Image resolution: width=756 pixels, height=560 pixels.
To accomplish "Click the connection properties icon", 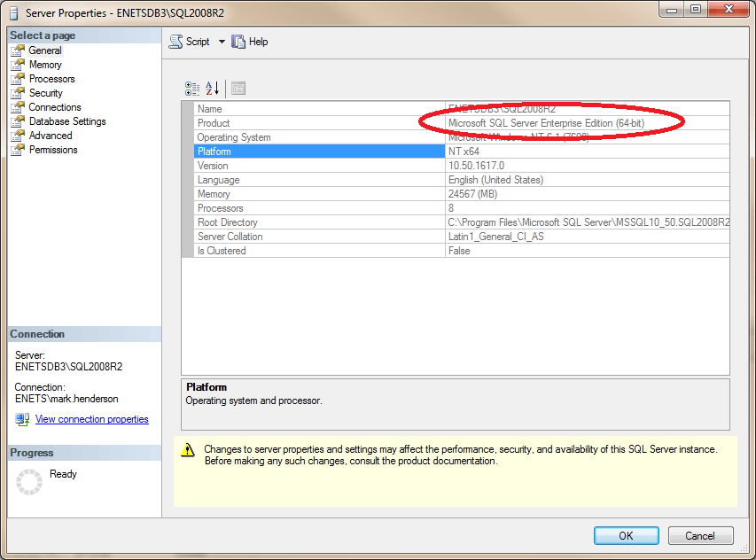I will coord(22,419).
